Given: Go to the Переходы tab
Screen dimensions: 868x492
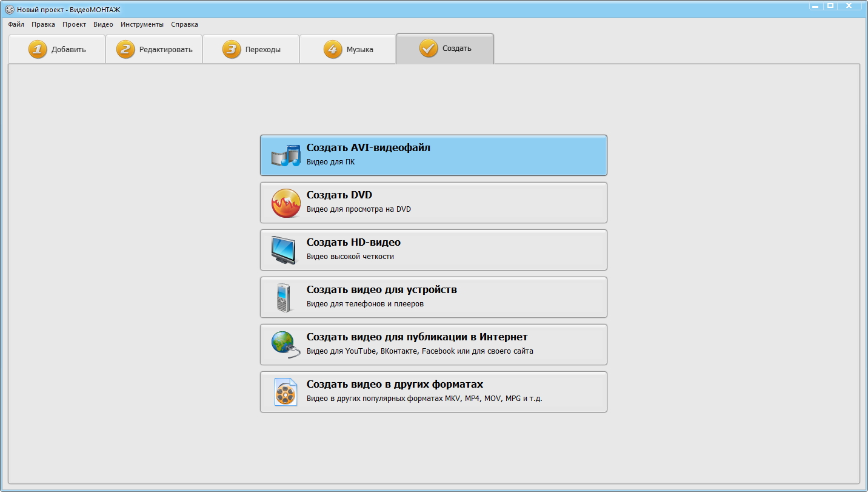Looking at the screenshot, I should click(251, 50).
